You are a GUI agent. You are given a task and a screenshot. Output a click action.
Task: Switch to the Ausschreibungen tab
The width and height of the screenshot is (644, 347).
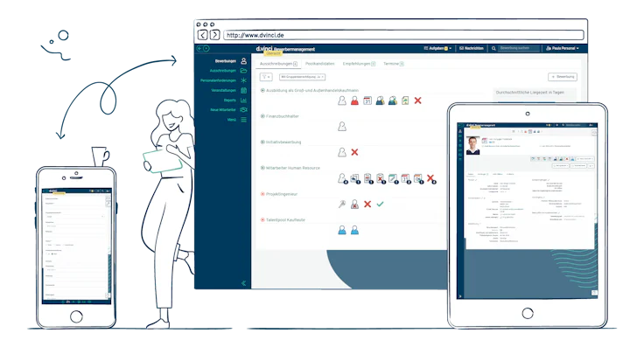click(x=278, y=64)
